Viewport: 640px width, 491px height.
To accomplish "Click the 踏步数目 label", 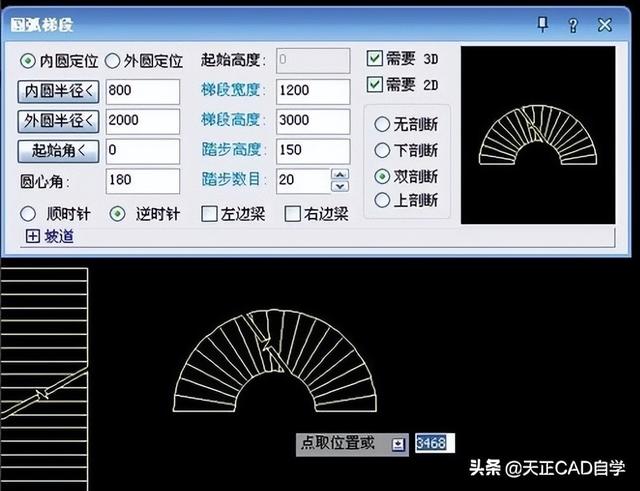I will 233,180.
